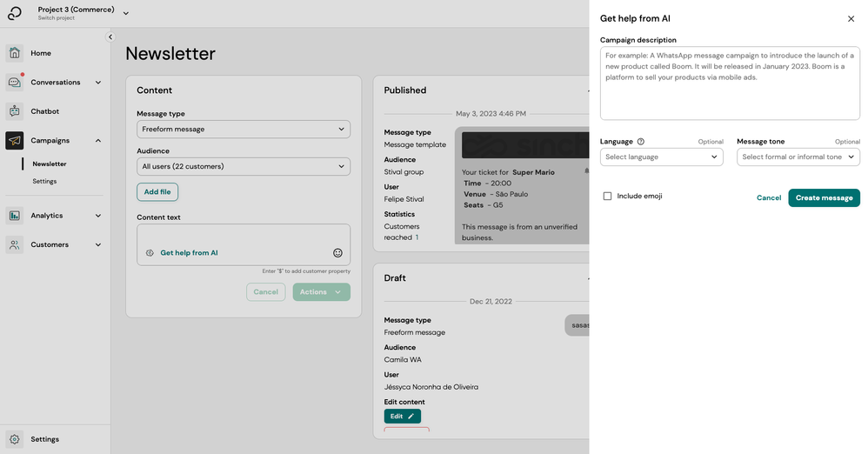Select the Newsletter submenu item

pos(50,164)
